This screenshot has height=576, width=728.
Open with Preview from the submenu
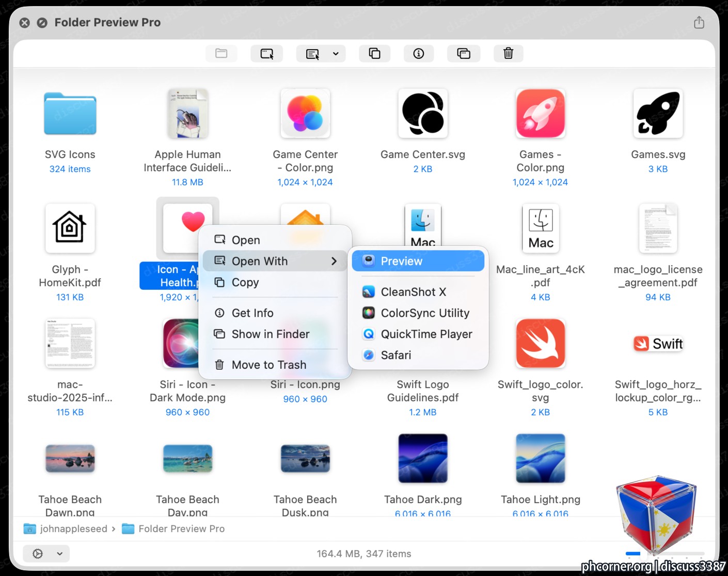pyautogui.click(x=418, y=261)
